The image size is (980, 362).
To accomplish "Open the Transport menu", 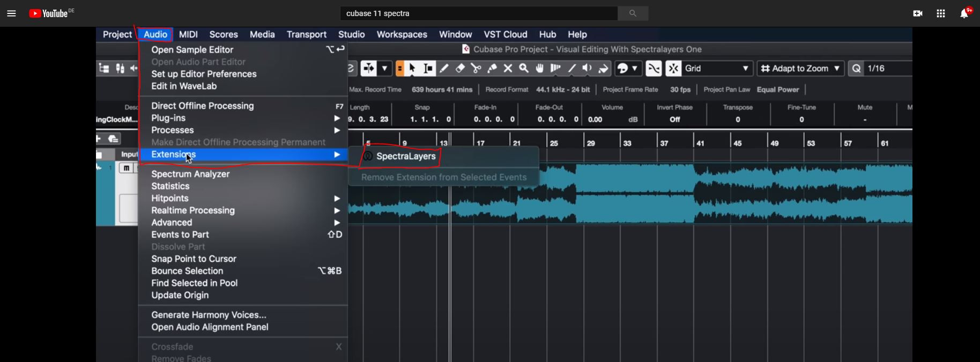I will [307, 34].
